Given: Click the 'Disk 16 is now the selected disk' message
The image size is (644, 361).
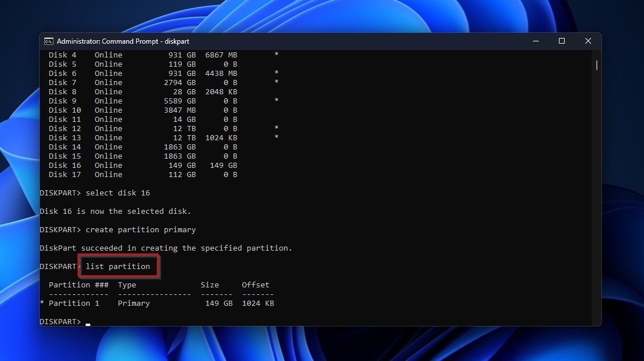Looking at the screenshot, I should tap(115, 212).
